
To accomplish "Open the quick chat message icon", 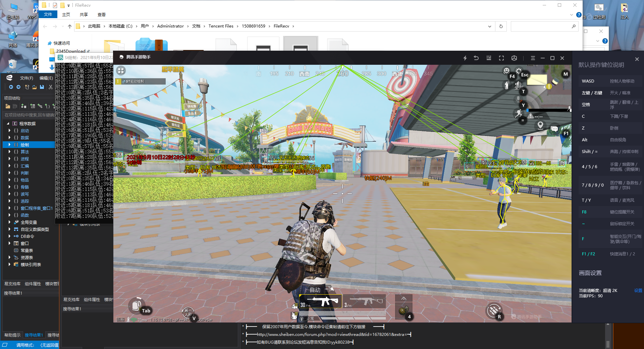I will [554, 129].
